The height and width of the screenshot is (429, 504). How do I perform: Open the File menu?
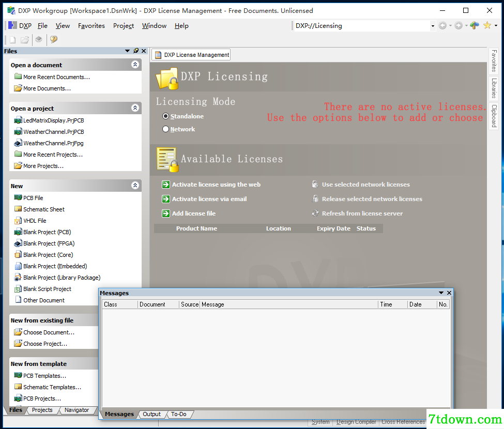pos(42,26)
